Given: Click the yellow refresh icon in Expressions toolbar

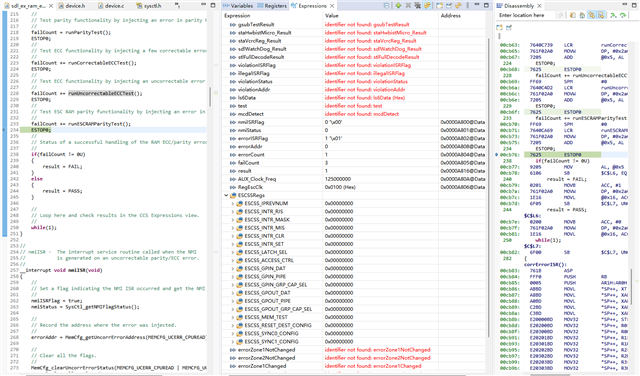Looking at the screenshot, I should click(x=458, y=6).
